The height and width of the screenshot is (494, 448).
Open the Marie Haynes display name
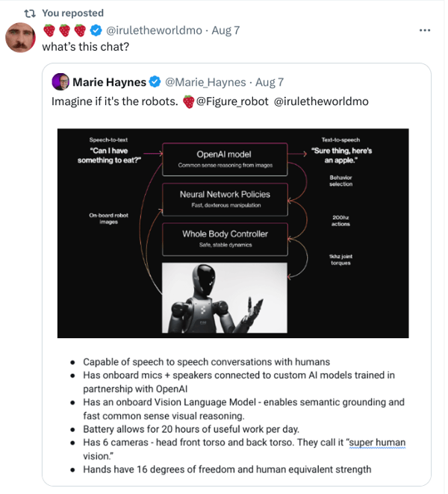109,81
